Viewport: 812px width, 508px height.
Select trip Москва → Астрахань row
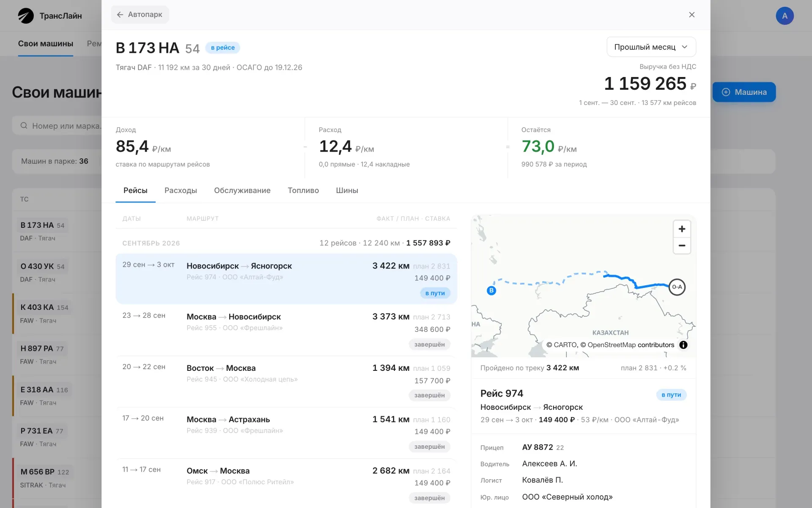pyautogui.click(x=286, y=433)
